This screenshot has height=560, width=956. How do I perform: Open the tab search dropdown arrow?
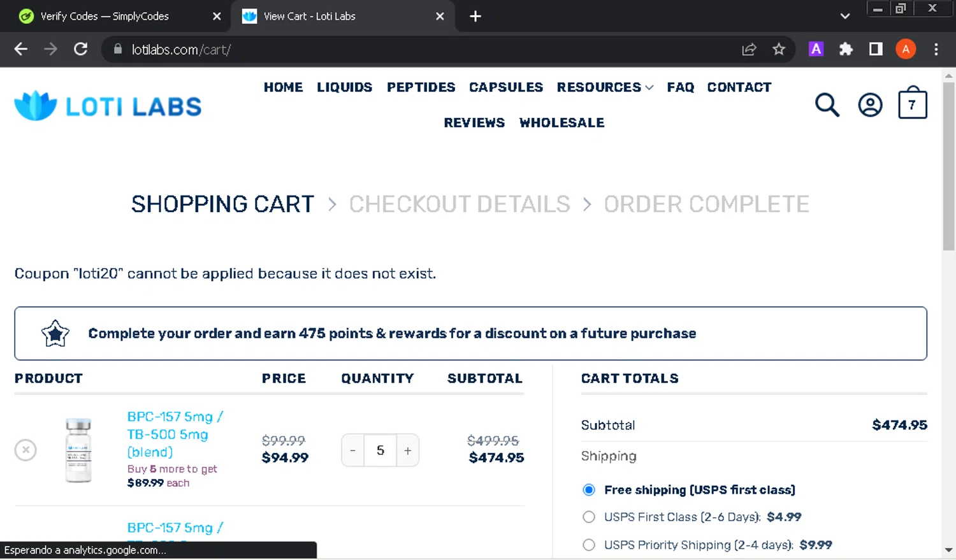845,17
